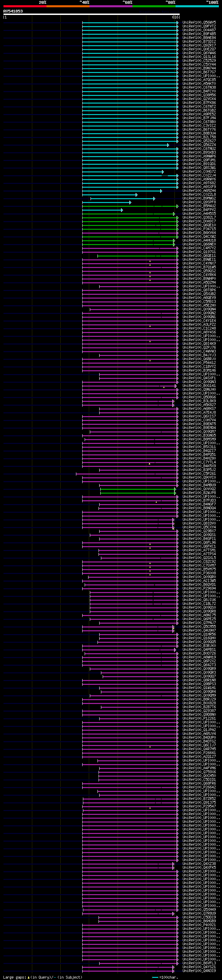Image resolution: width=222 pixels, height=980 pixels.
Task: Open hit UniRef100_B8AE84
Action: pyautogui.click(x=199, y=38)
